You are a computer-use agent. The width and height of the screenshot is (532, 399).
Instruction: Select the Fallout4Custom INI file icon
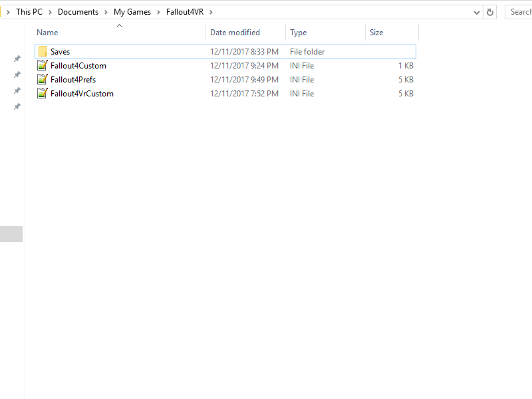(43, 65)
